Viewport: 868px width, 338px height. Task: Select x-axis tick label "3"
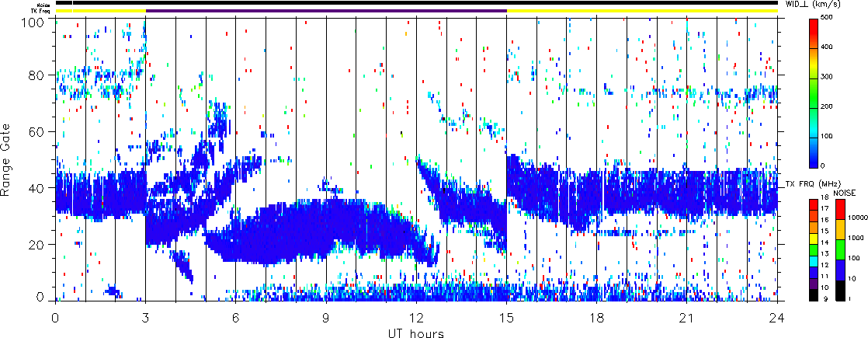pos(146,317)
